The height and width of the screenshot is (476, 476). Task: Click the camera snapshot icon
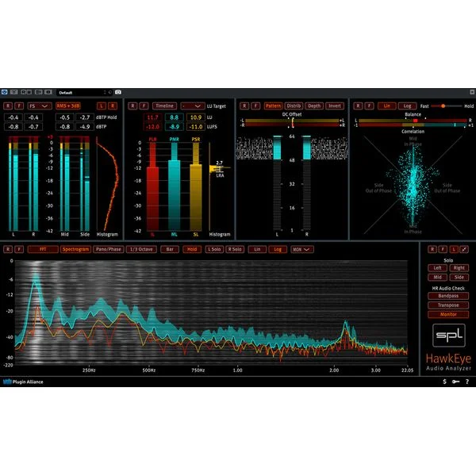pyautogui.click(x=118, y=92)
